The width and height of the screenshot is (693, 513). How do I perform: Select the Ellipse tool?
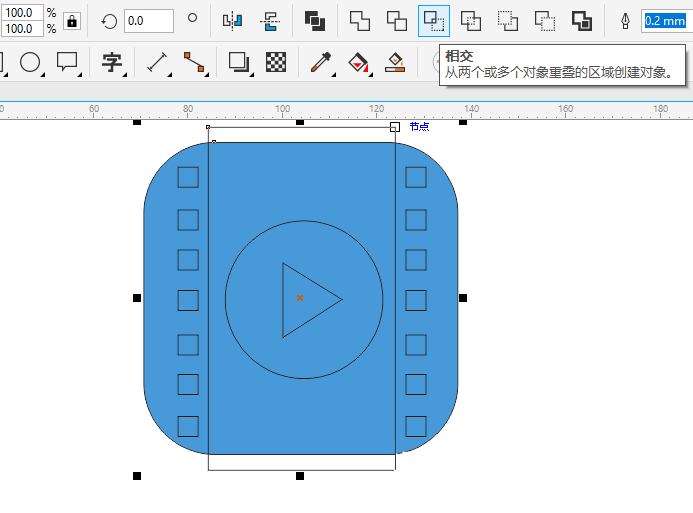[x=30, y=62]
